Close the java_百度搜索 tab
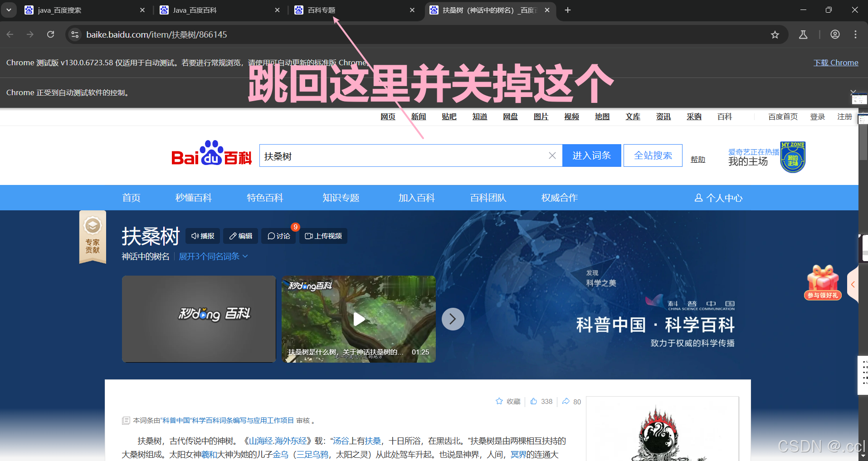Viewport: 868px width, 461px height. (142, 10)
